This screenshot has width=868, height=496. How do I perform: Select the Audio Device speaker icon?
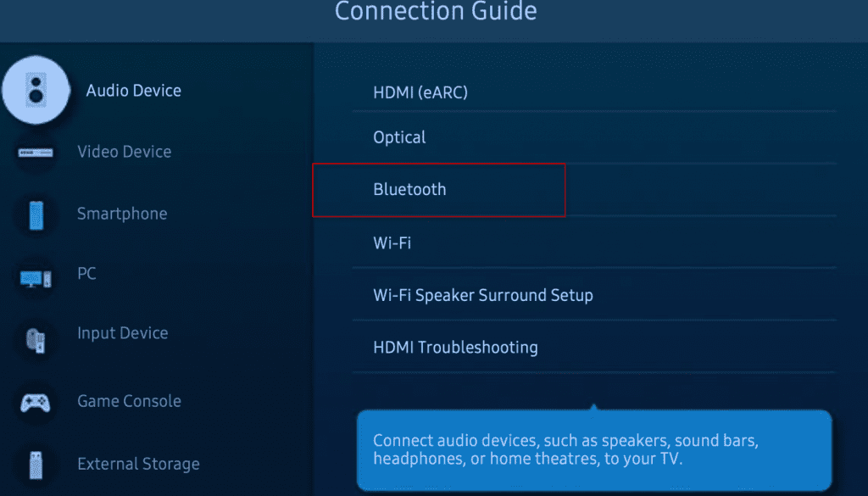(37, 90)
